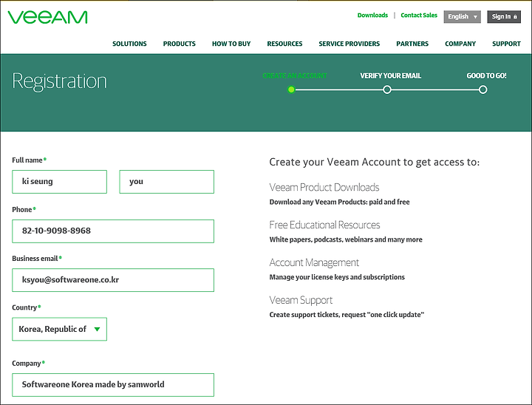532x405 pixels.
Task: Click the text 'White papers, podcasts, webinars and many more'
Action: [x=346, y=239]
